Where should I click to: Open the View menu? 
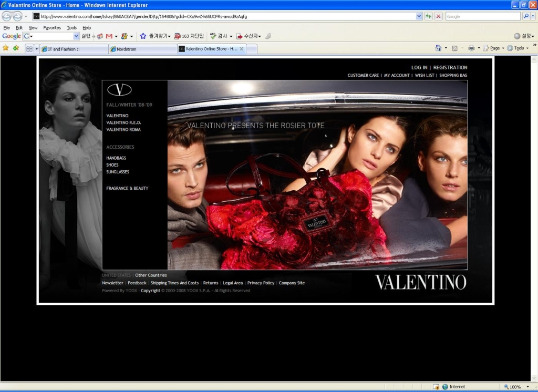(33, 27)
